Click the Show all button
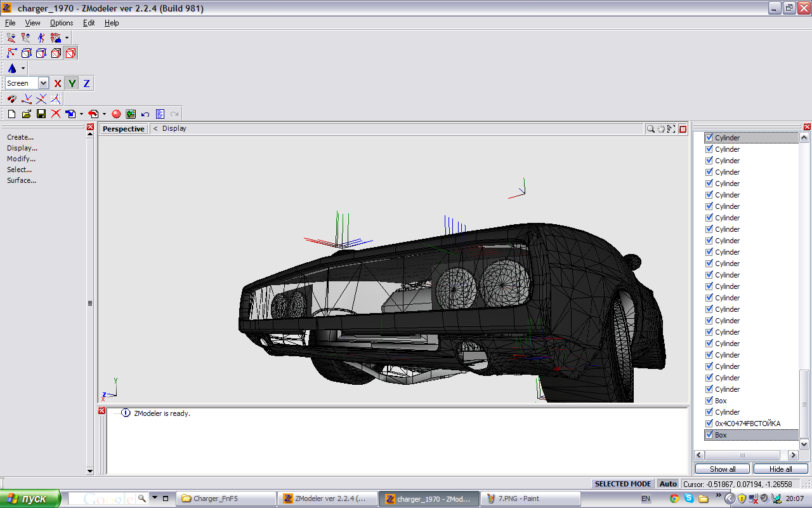The image size is (812, 508). point(723,469)
